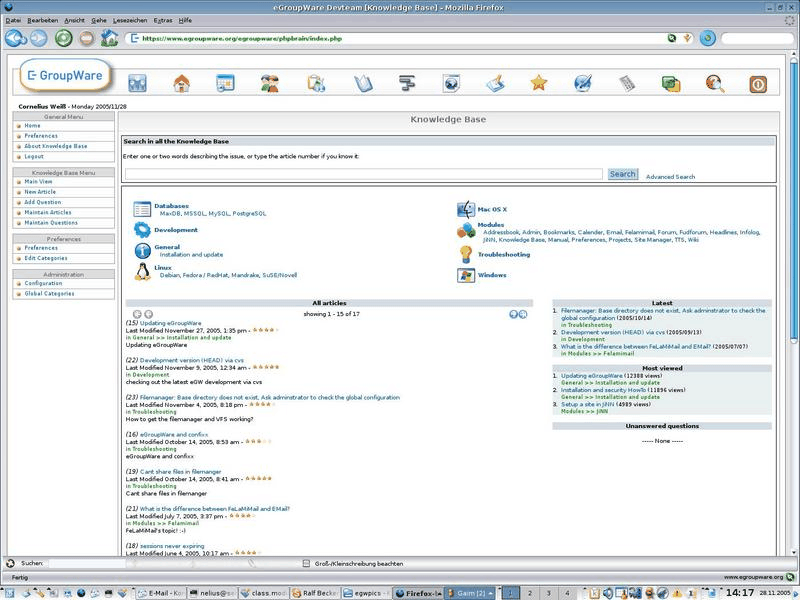Go to the browser home page icon

click(x=109, y=38)
